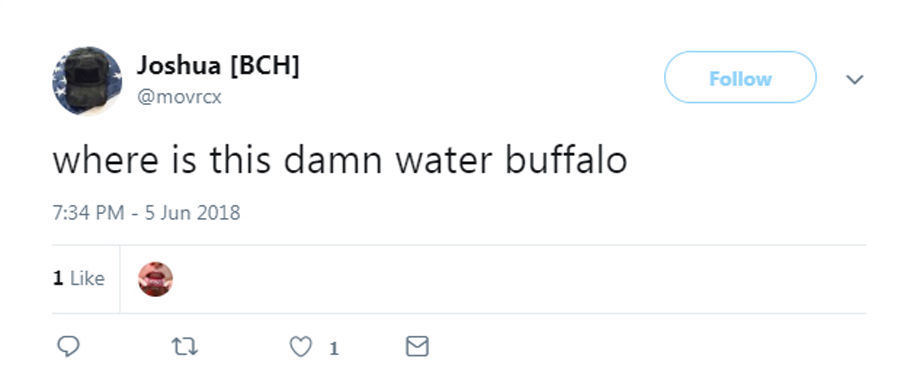Open Joshua [BCH] display name link
Image resolution: width=920 pixels, height=384 pixels.
(x=218, y=65)
